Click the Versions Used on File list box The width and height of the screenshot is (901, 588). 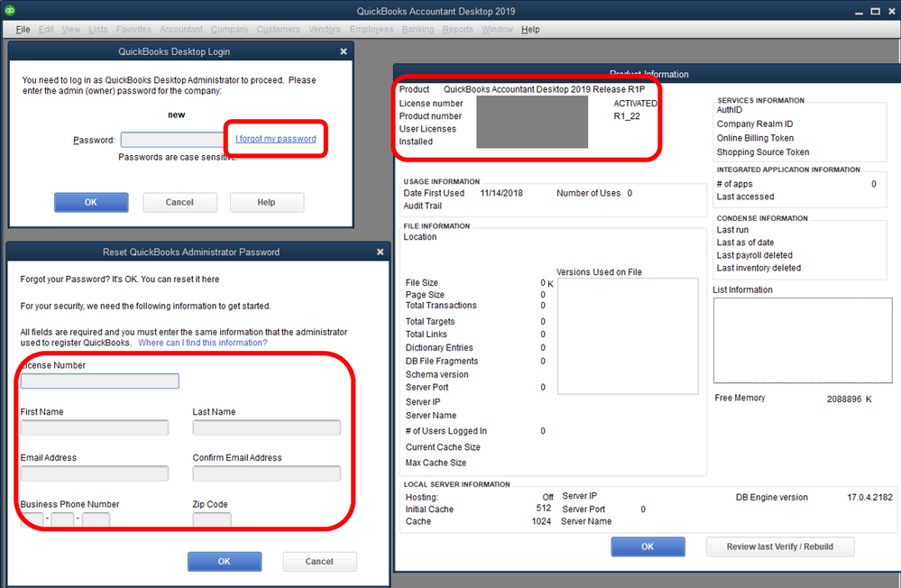628,336
